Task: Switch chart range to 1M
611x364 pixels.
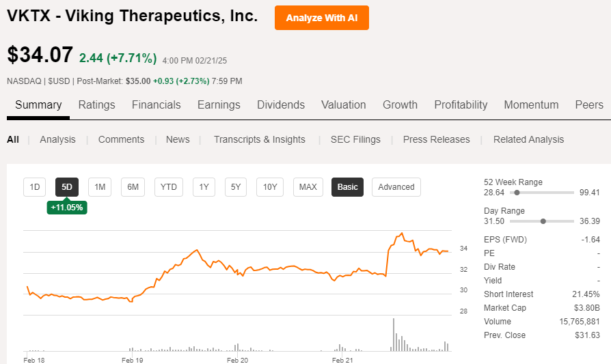Action: pyautogui.click(x=100, y=186)
